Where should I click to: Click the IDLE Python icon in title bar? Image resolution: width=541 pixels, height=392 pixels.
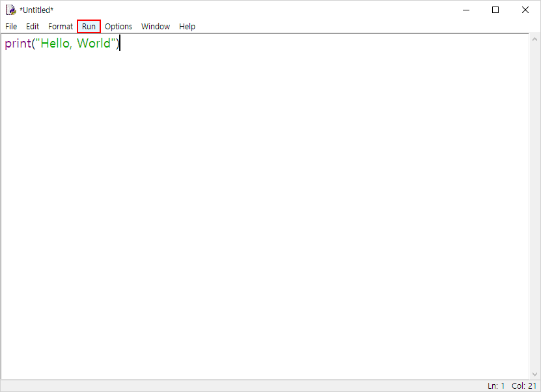10,10
